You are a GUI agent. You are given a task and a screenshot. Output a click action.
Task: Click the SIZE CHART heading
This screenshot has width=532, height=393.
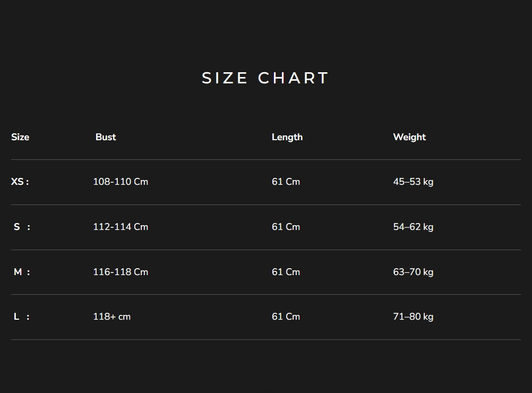coord(265,78)
